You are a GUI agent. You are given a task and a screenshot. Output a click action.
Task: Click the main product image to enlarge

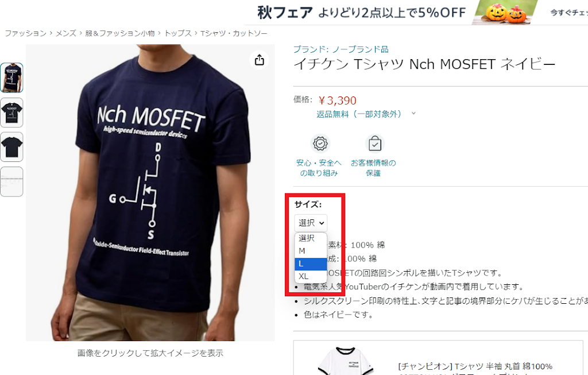[150, 192]
